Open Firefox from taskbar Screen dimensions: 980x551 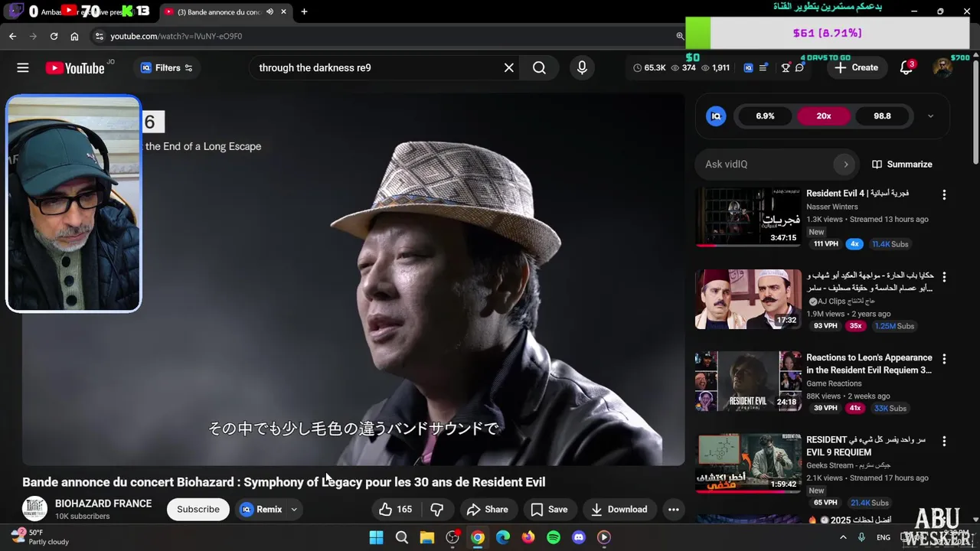[528, 537]
